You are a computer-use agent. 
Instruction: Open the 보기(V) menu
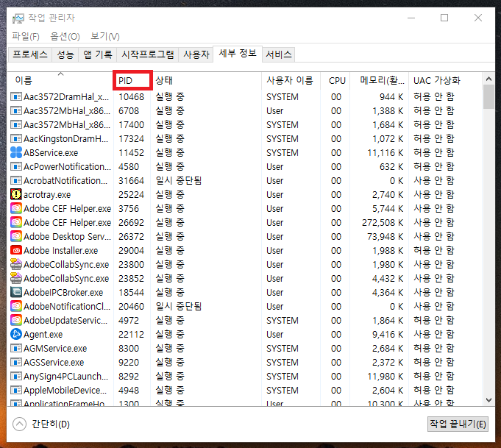click(105, 37)
